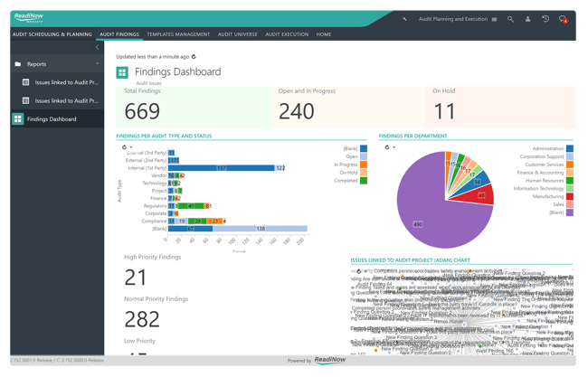588x377 pixels.
Task: Click the purple [Blank] department legend swatch
Action: pyautogui.click(x=570, y=212)
